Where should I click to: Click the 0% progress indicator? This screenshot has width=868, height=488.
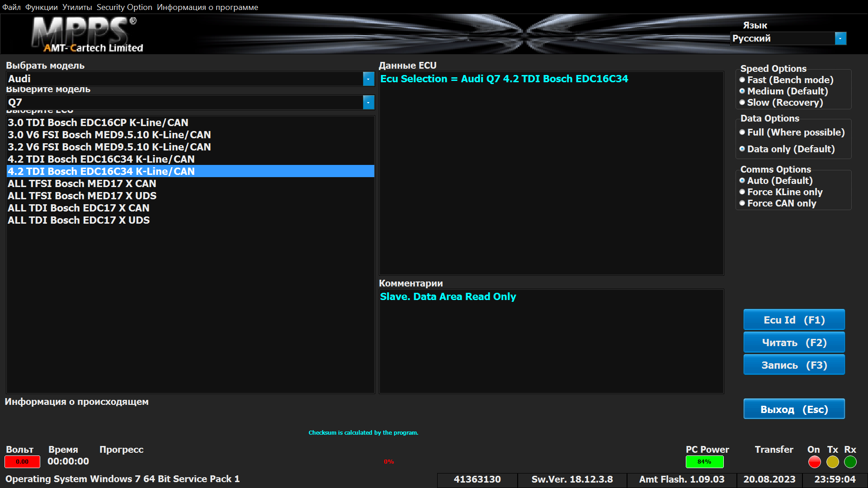[x=389, y=462]
